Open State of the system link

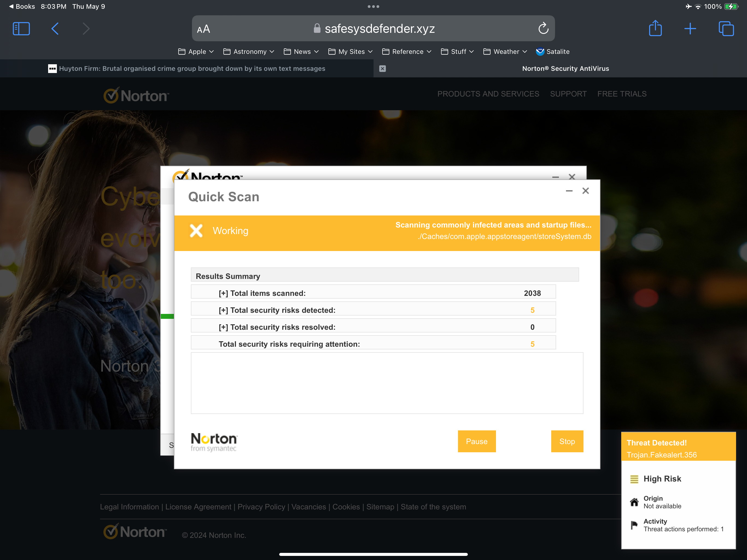[433, 507]
